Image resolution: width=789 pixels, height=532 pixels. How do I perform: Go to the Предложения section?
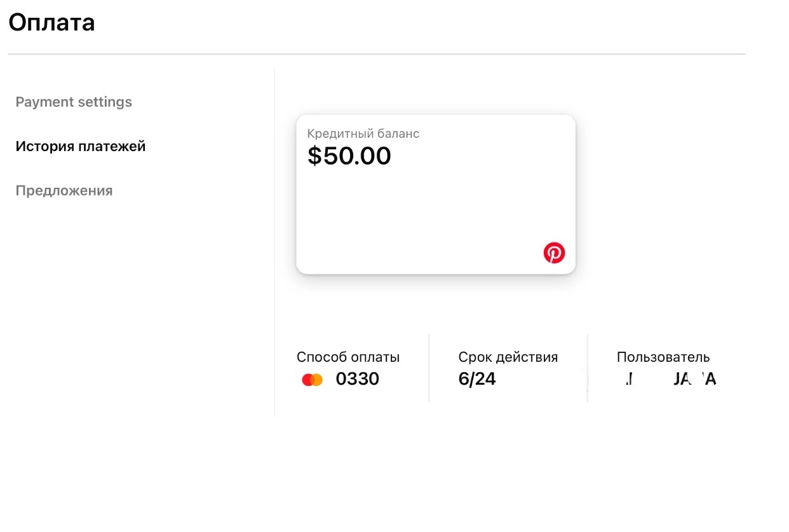coord(64,191)
